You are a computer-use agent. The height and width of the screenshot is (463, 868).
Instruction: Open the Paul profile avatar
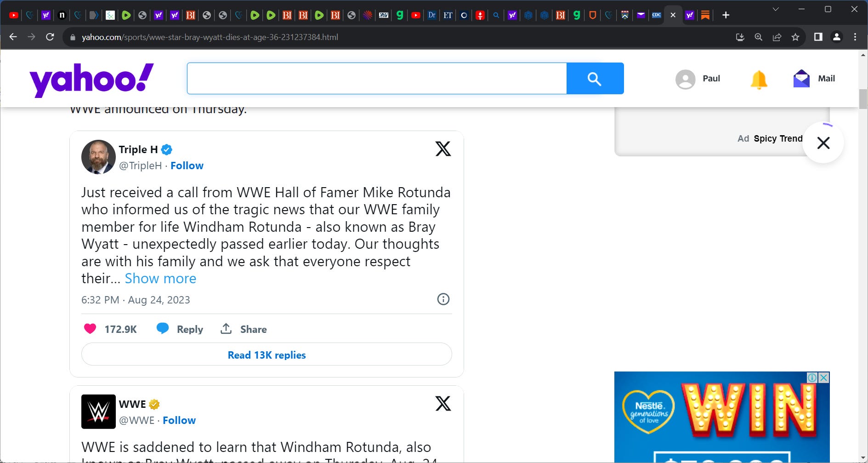[x=685, y=79]
